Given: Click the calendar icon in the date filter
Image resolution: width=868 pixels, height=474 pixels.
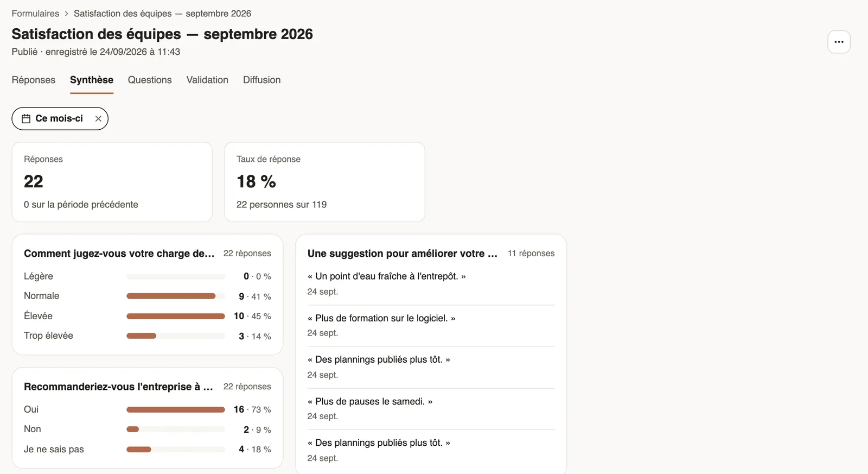Looking at the screenshot, I should 26,119.
